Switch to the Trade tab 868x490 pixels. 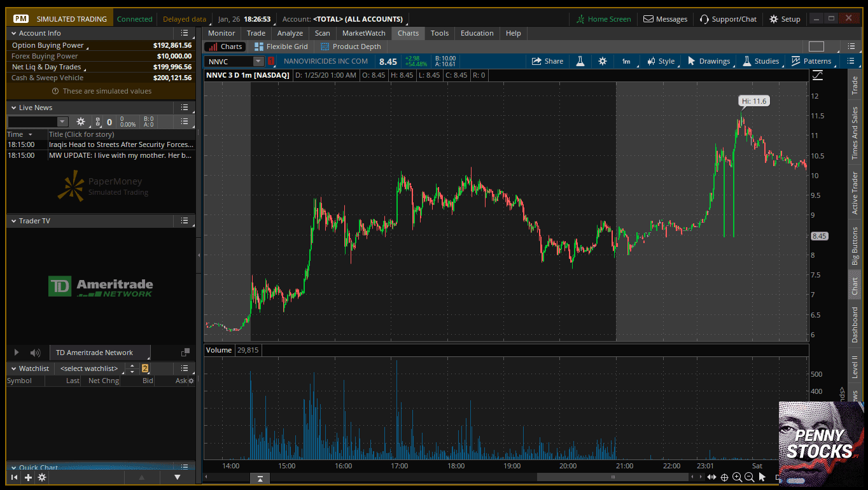click(x=256, y=33)
